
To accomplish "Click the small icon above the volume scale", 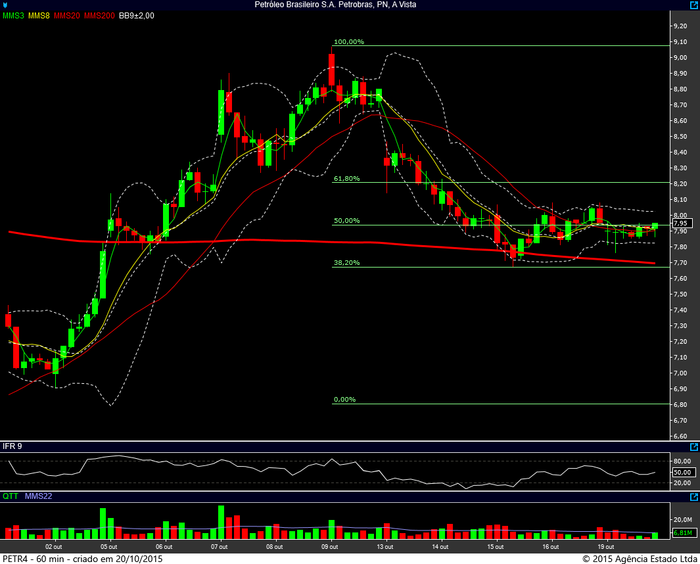I will 693,495.
